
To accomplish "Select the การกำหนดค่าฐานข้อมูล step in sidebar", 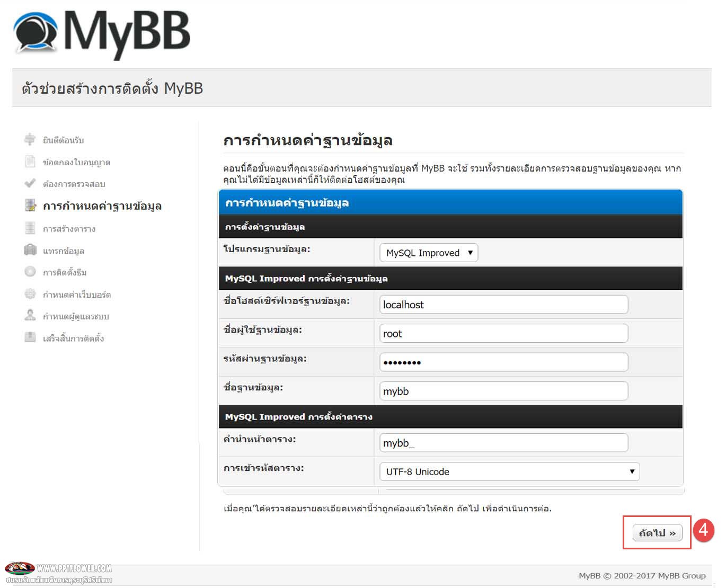I will coord(102,206).
